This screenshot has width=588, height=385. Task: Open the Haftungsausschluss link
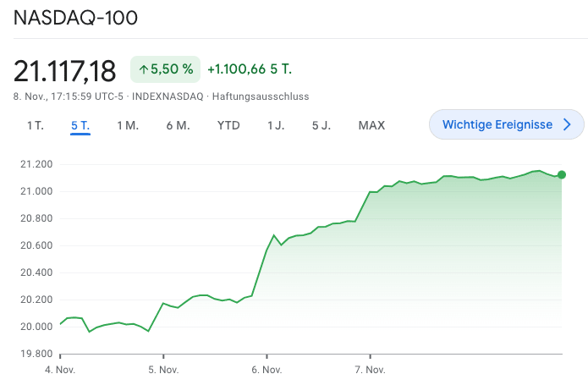point(261,96)
